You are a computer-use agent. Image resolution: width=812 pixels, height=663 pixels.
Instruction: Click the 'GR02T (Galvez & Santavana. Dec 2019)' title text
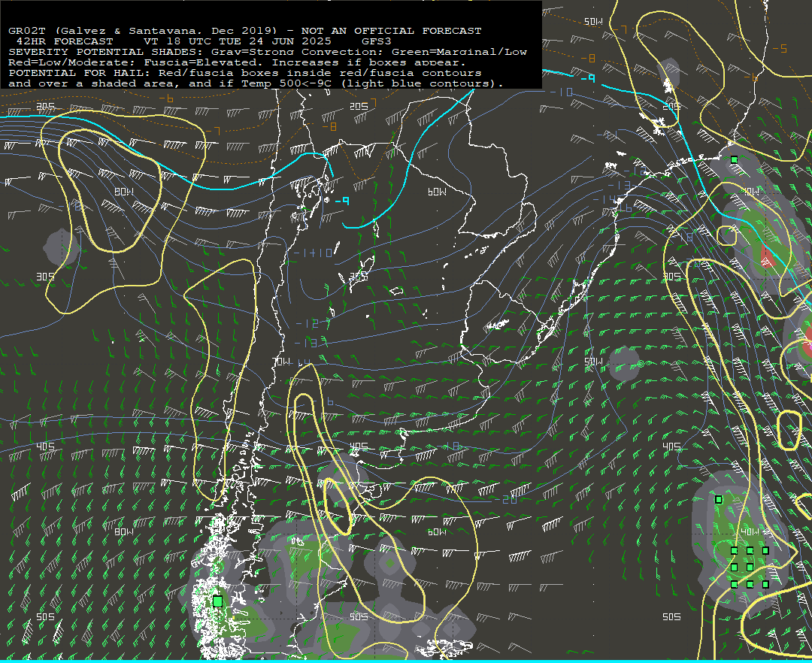(142, 31)
